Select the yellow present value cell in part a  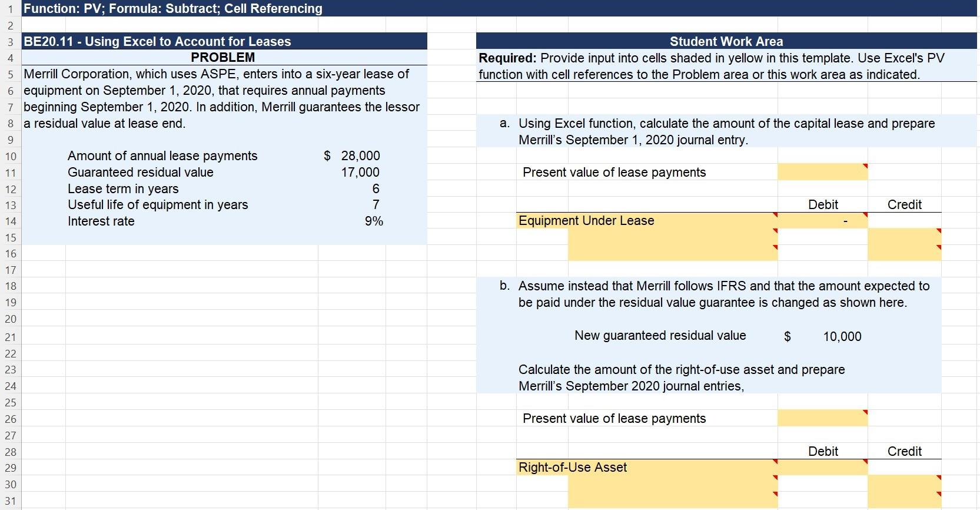pos(822,172)
